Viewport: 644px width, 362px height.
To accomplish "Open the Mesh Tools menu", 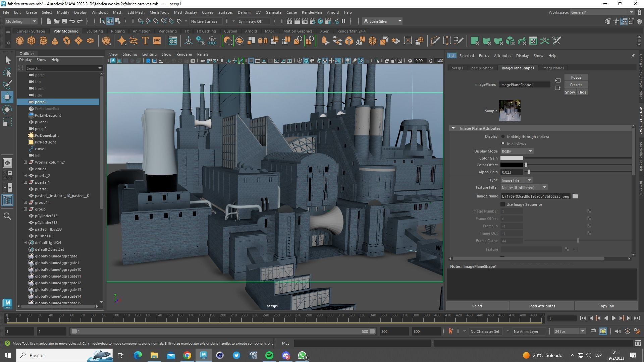I will coord(159,12).
